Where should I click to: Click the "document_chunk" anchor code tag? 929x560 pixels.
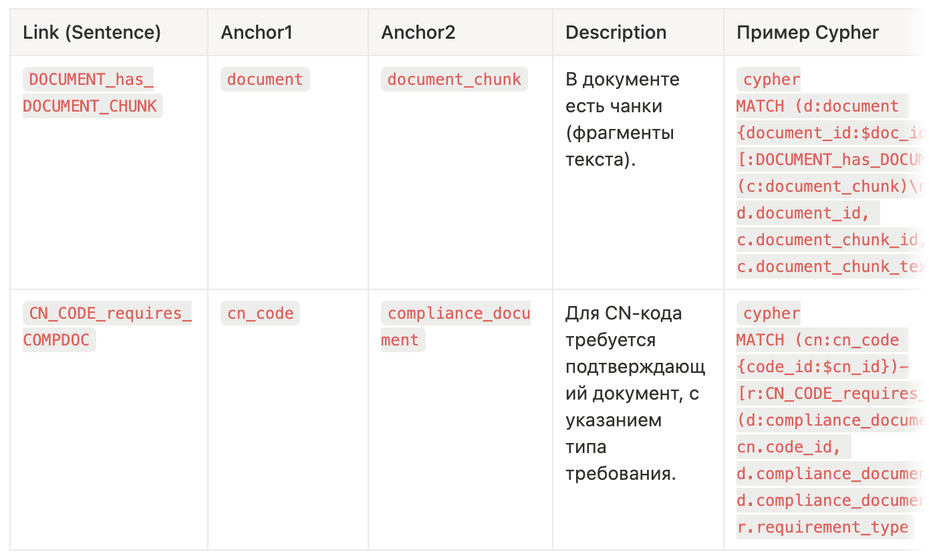(454, 80)
